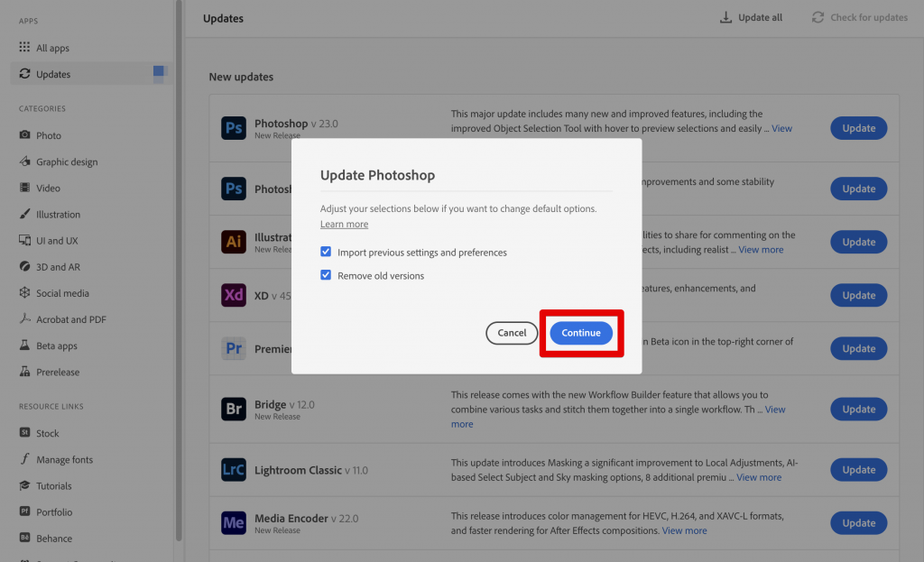Click the 3D and AR sphere icon
The width and height of the screenshot is (924, 562).
24,266
